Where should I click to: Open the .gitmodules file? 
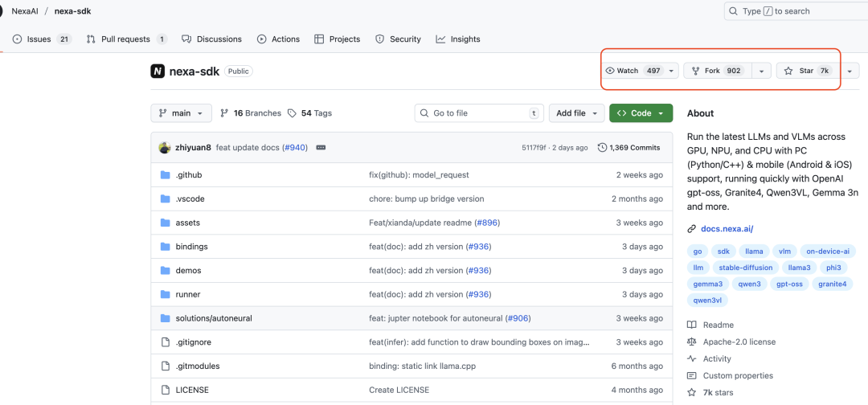pos(198,366)
